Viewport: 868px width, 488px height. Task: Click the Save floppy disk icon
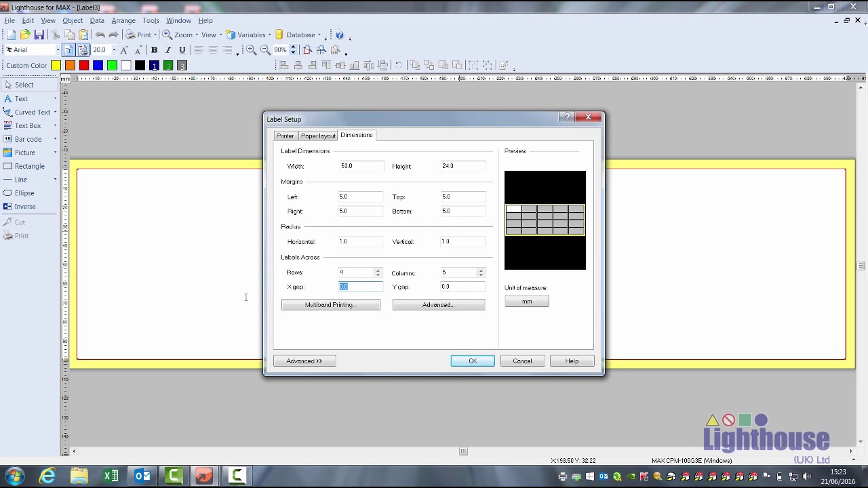pyautogui.click(x=39, y=35)
